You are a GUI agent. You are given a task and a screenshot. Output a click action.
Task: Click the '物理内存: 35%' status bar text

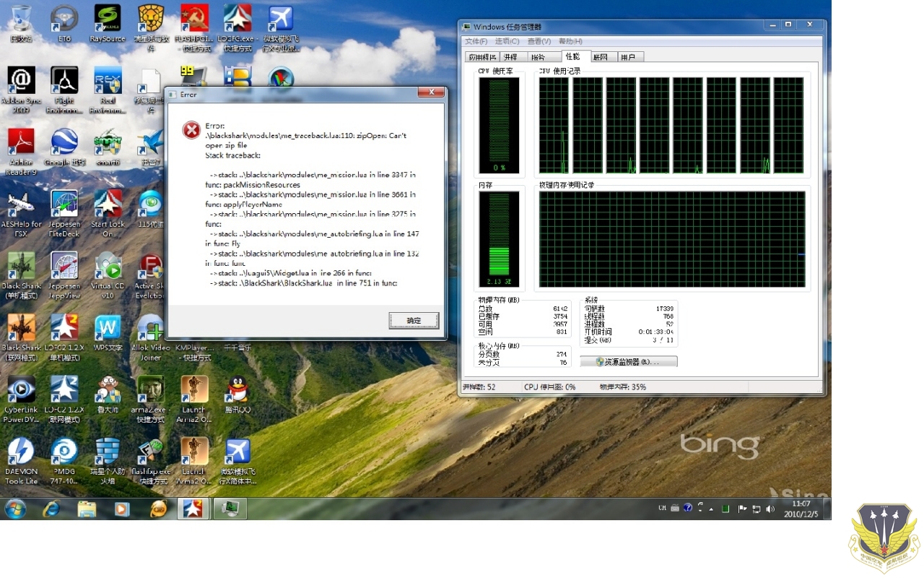[x=623, y=387]
